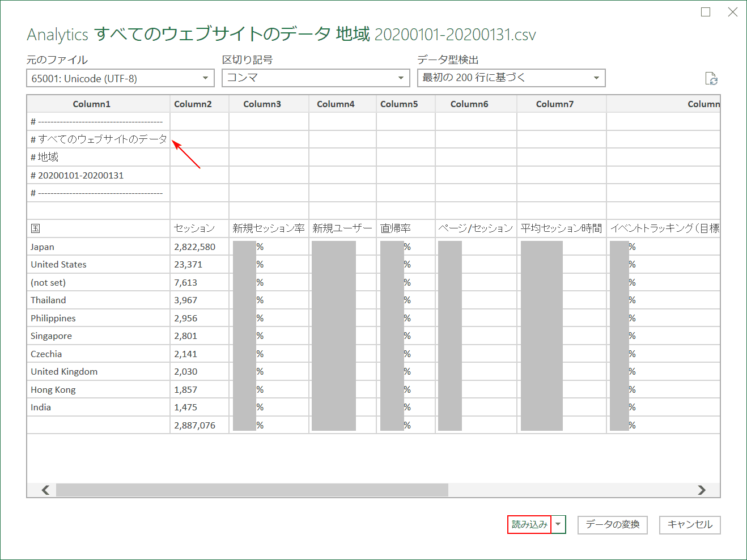
Task: Select the Column4 header
Action: [342, 104]
